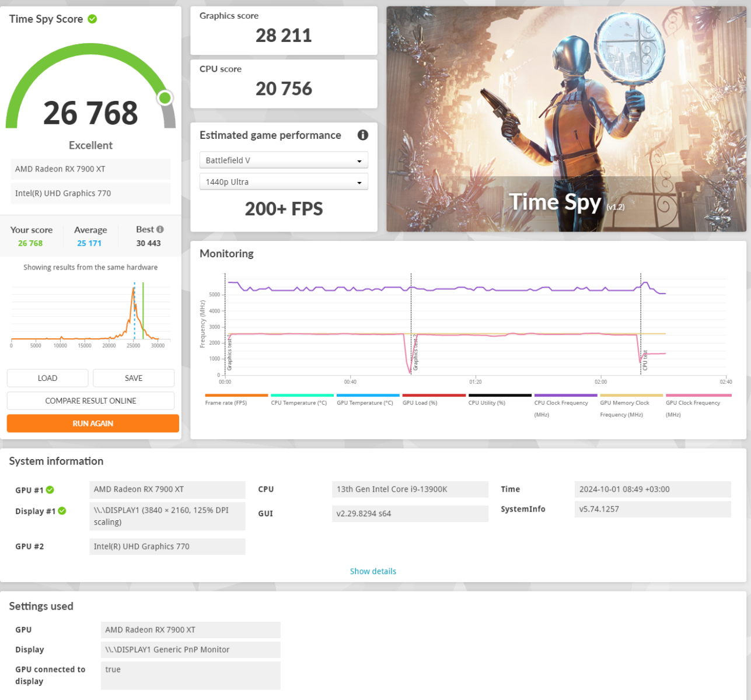
Task: Click the SystemInfo version v5.74.1257
Action: [653, 509]
